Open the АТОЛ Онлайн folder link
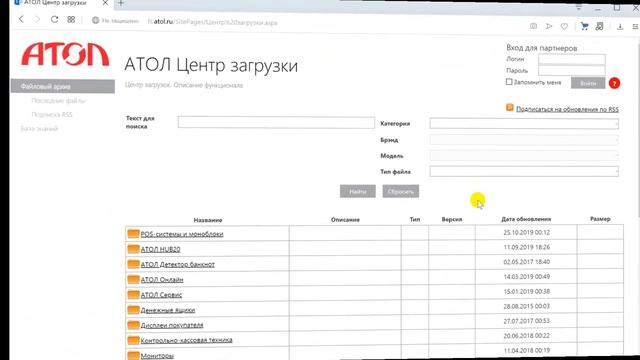The height and width of the screenshot is (360, 640). click(162, 280)
